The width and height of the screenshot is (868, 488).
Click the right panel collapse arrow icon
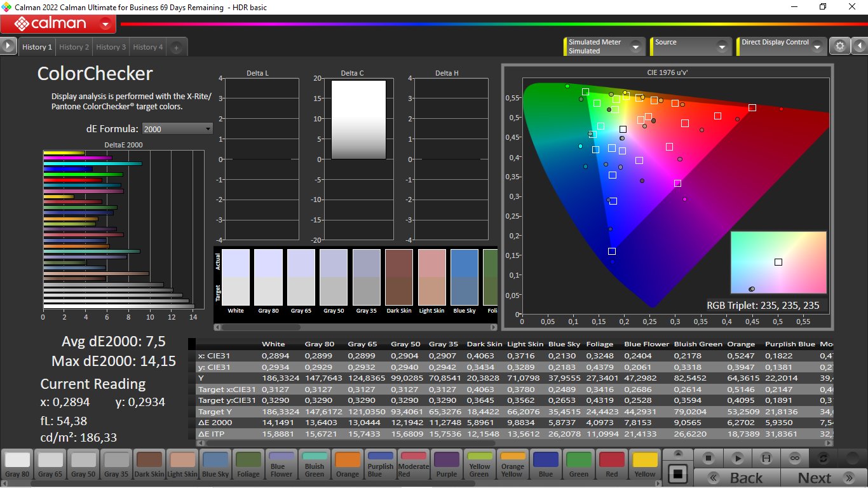coord(859,46)
